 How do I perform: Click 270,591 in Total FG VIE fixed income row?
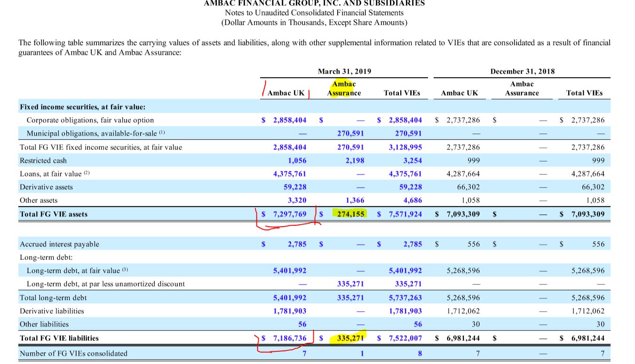[351, 147]
